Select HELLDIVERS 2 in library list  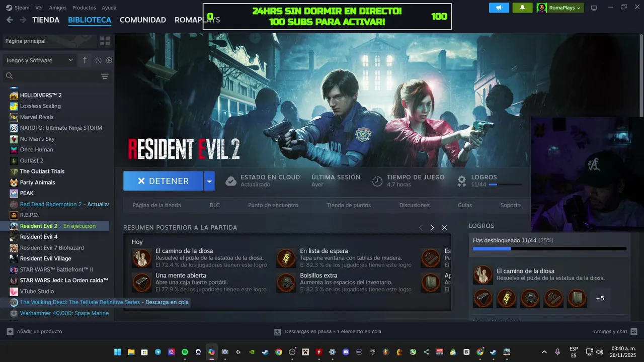41,95
